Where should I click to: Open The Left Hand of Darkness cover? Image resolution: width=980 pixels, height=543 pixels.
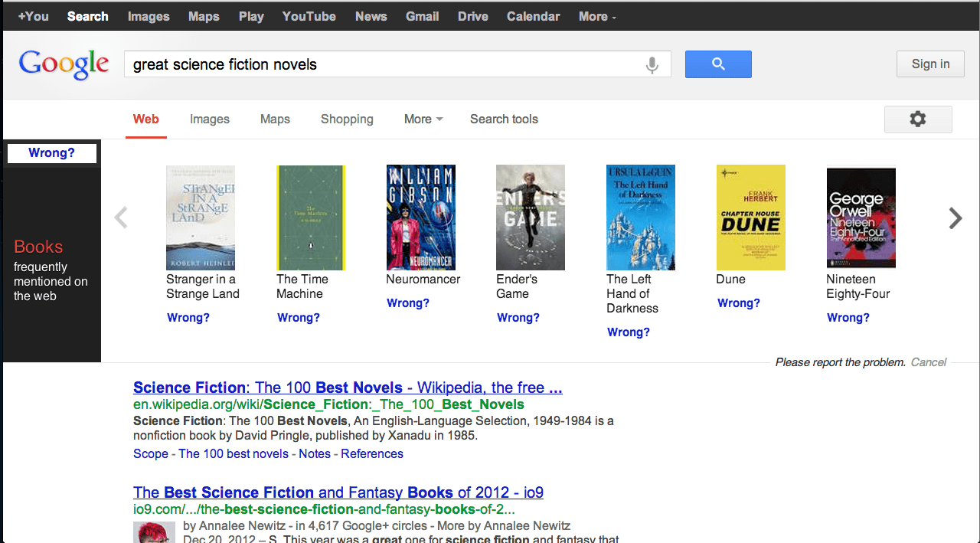pyautogui.click(x=641, y=218)
